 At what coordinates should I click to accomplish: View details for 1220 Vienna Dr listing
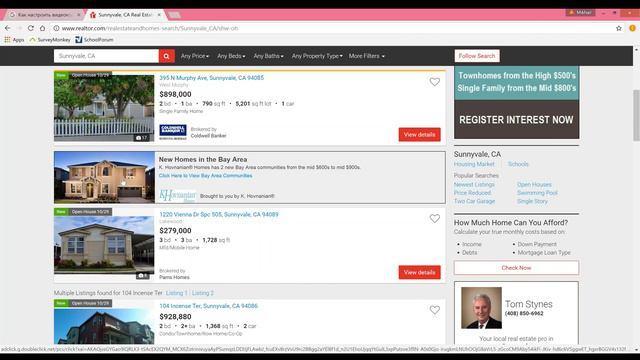pyautogui.click(x=419, y=272)
